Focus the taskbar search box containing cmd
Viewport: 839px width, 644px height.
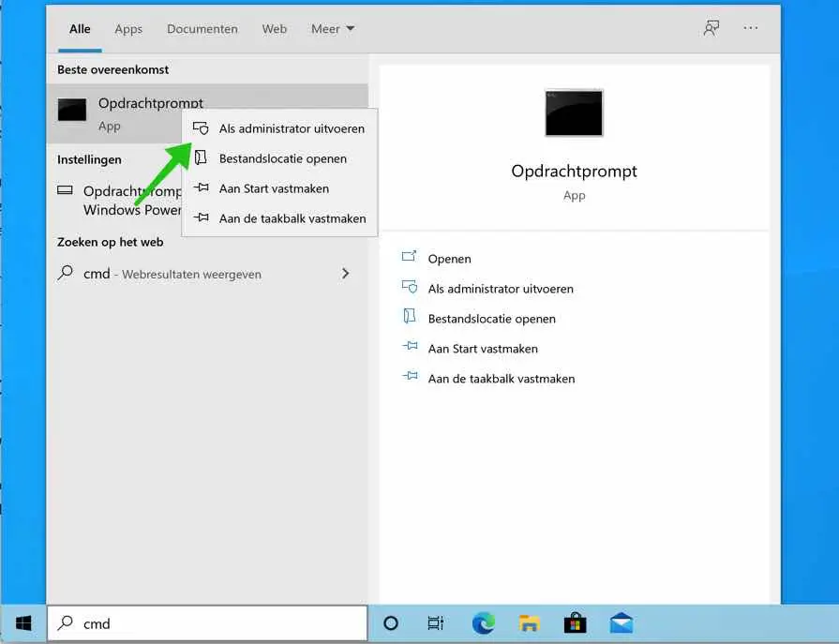tap(207, 623)
